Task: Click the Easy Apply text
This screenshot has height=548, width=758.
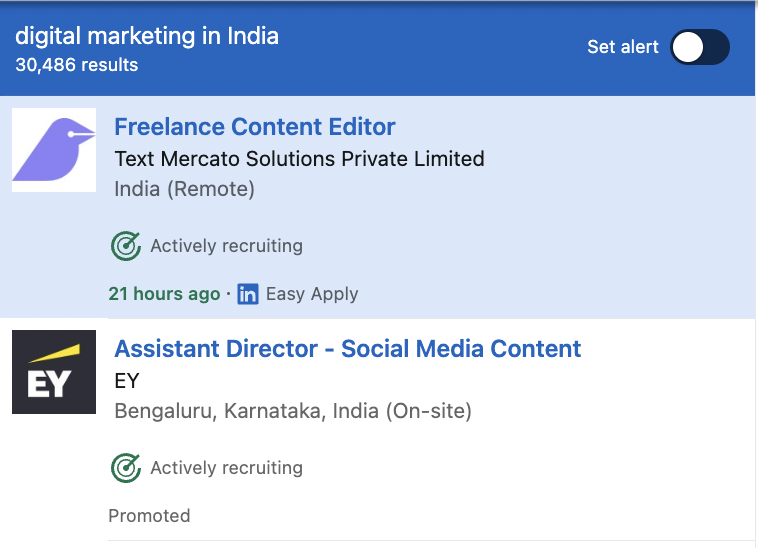Action: coord(312,294)
